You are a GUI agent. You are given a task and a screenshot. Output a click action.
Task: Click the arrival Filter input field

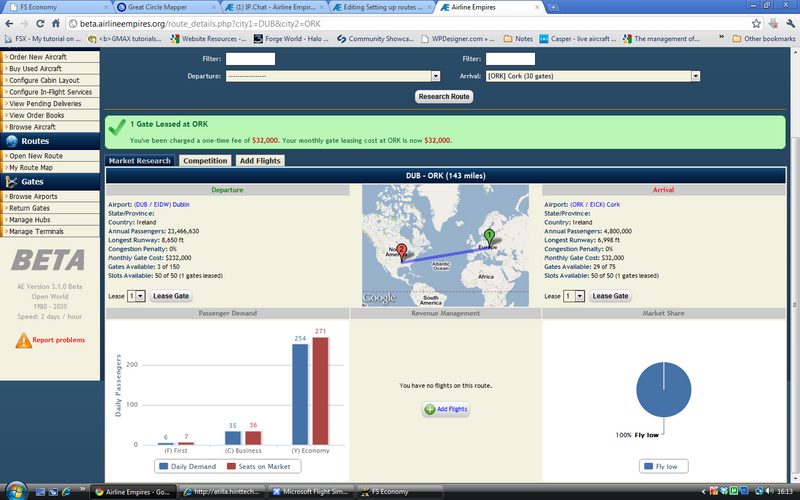coord(510,59)
